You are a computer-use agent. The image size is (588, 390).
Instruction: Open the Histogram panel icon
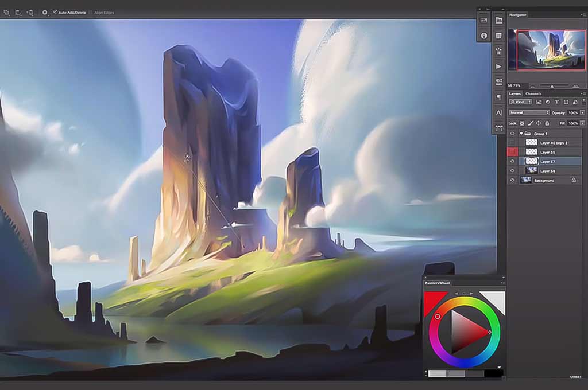(x=483, y=20)
